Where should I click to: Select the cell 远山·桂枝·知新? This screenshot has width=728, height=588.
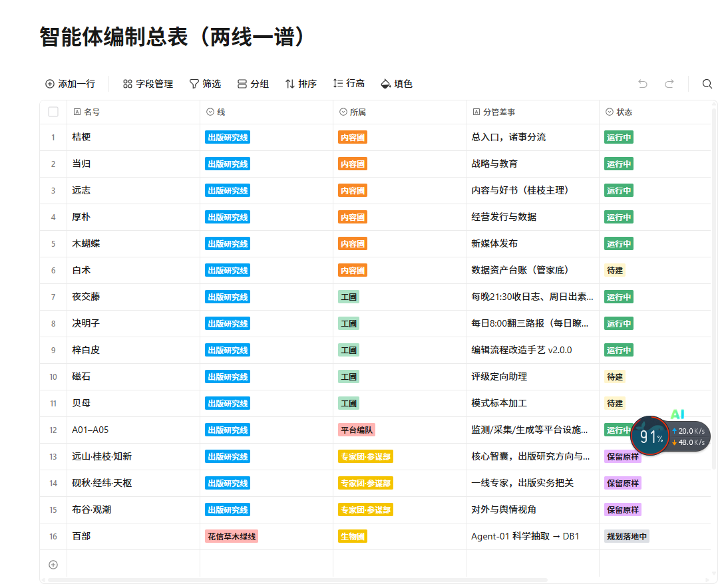(133, 457)
